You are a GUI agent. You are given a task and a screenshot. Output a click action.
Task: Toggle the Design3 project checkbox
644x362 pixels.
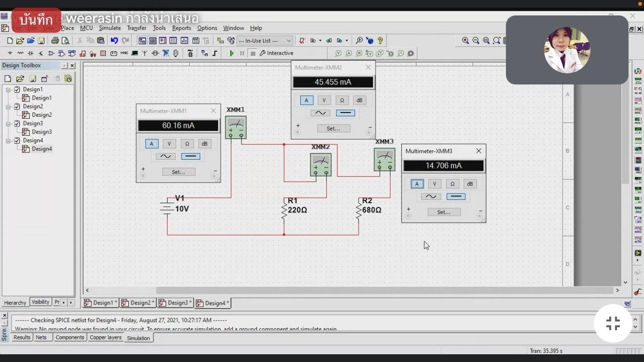[17, 123]
